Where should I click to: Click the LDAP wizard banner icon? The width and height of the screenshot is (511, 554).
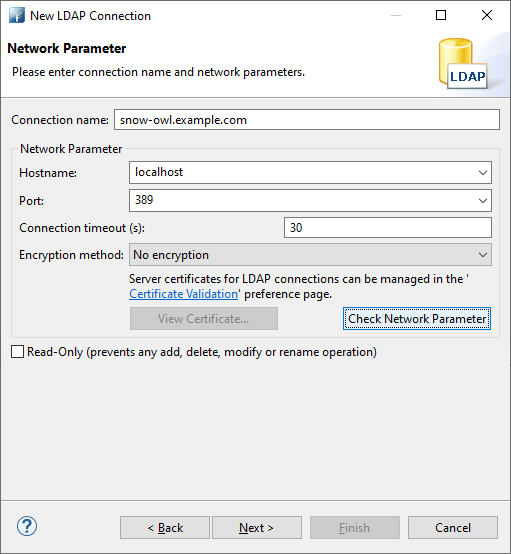pyautogui.click(x=463, y=64)
